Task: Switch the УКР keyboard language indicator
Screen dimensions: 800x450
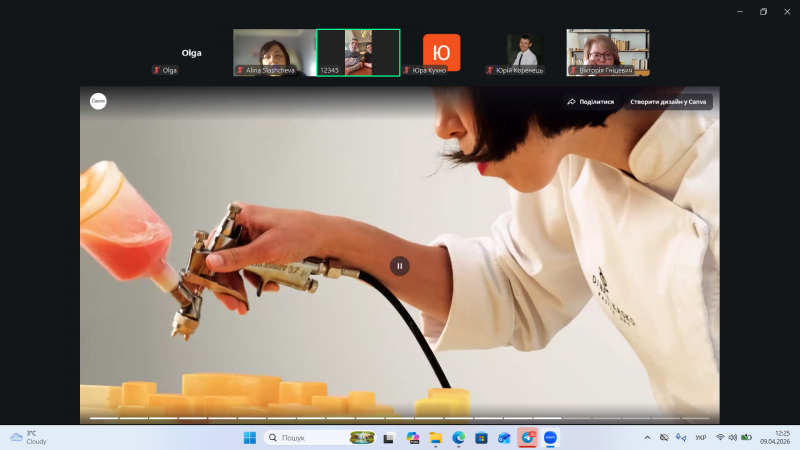Action: 700,438
